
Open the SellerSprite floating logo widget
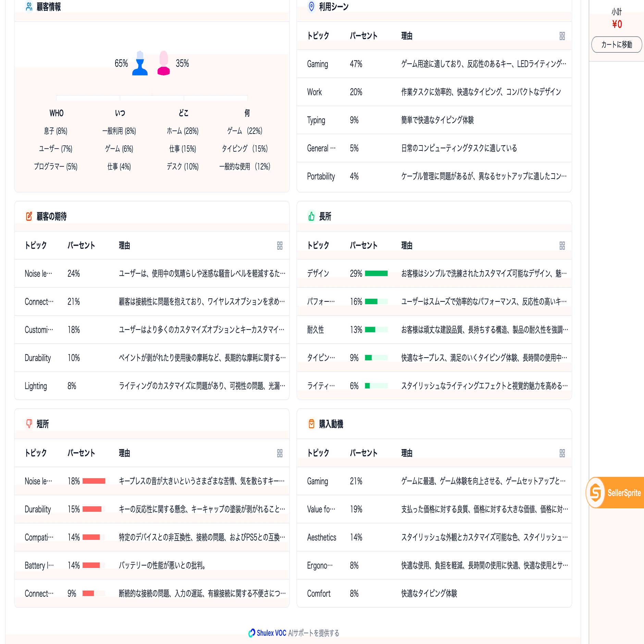point(615,493)
